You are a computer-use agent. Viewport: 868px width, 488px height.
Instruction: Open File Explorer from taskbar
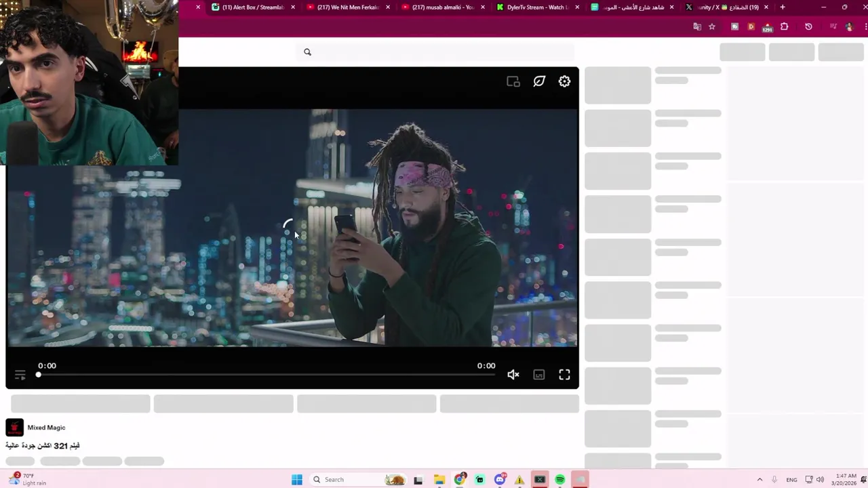tap(439, 480)
